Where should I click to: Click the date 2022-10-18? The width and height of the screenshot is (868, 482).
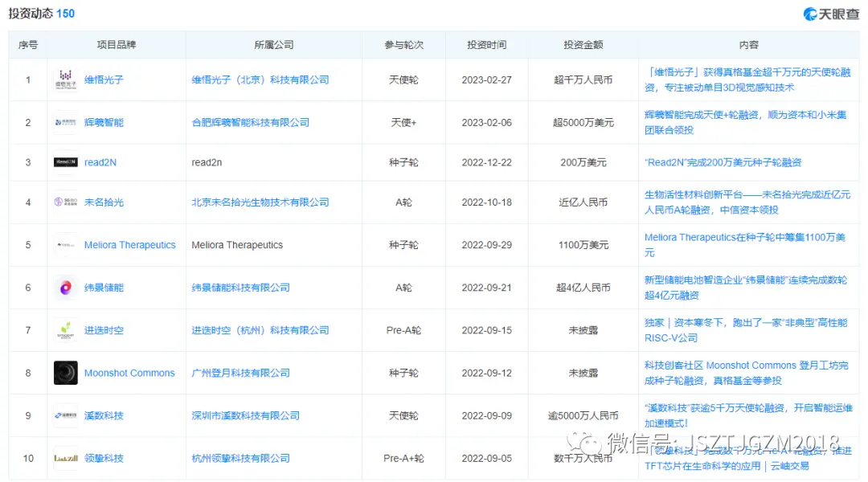click(x=486, y=202)
